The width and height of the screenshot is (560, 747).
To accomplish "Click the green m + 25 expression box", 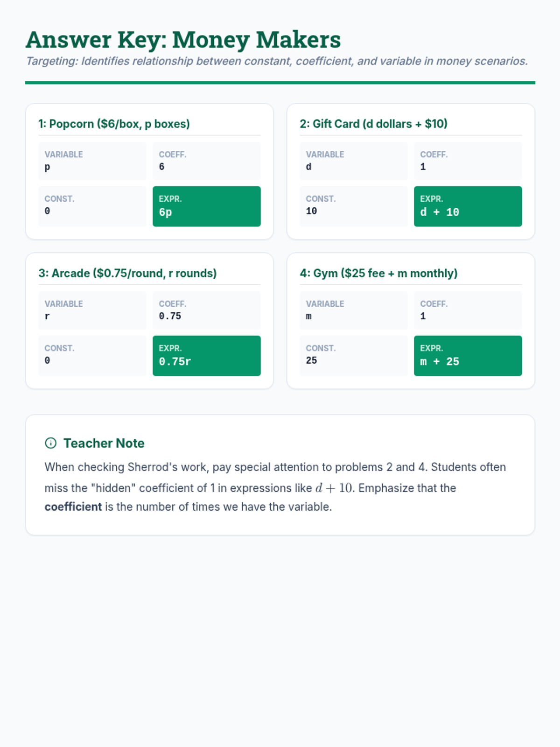I will pos(468,356).
